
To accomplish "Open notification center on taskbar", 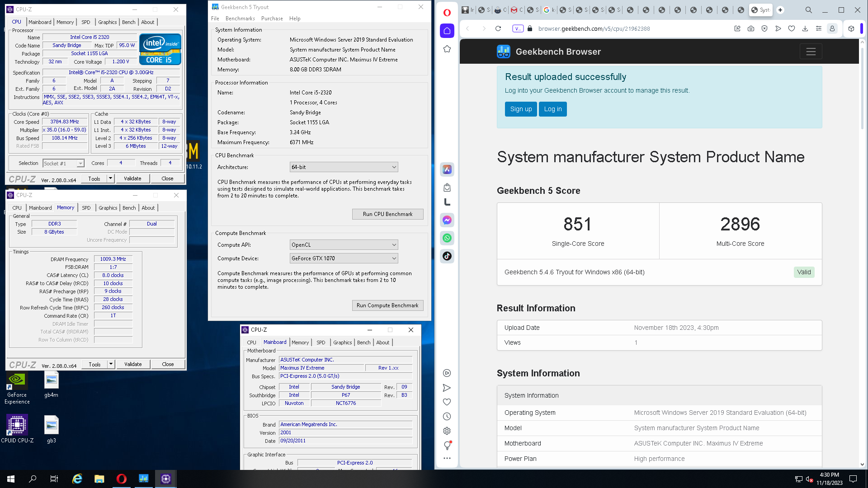I will pyautogui.click(x=854, y=479).
